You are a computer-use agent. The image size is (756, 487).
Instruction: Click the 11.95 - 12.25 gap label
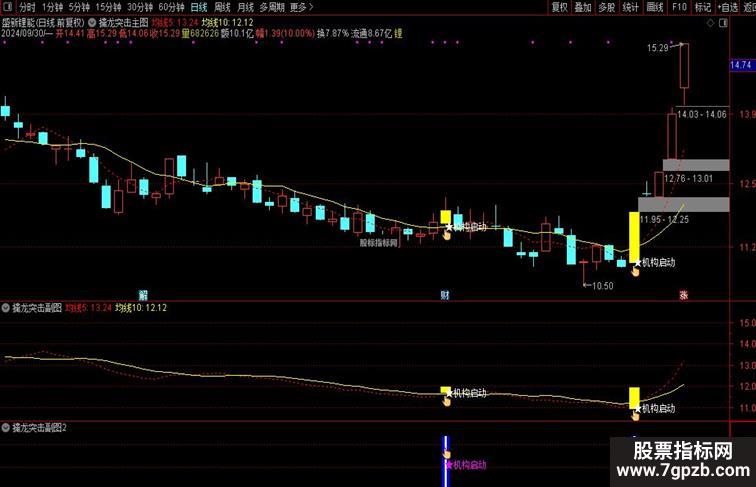pos(664,219)
